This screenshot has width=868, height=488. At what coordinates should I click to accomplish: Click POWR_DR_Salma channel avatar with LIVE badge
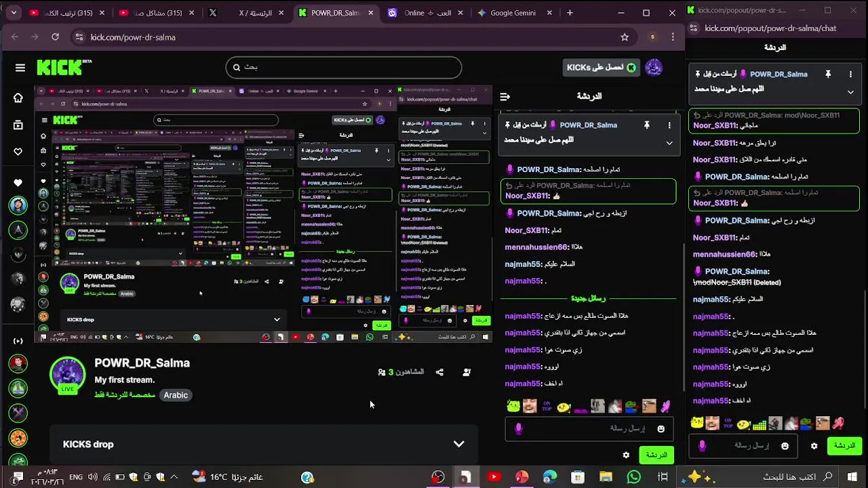68,375
